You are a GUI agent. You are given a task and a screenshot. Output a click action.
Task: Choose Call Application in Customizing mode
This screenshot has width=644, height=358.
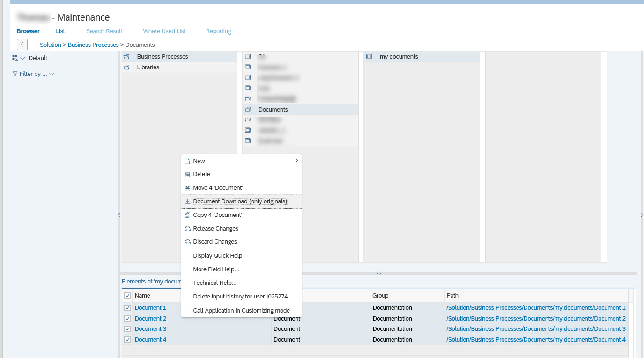241,311
